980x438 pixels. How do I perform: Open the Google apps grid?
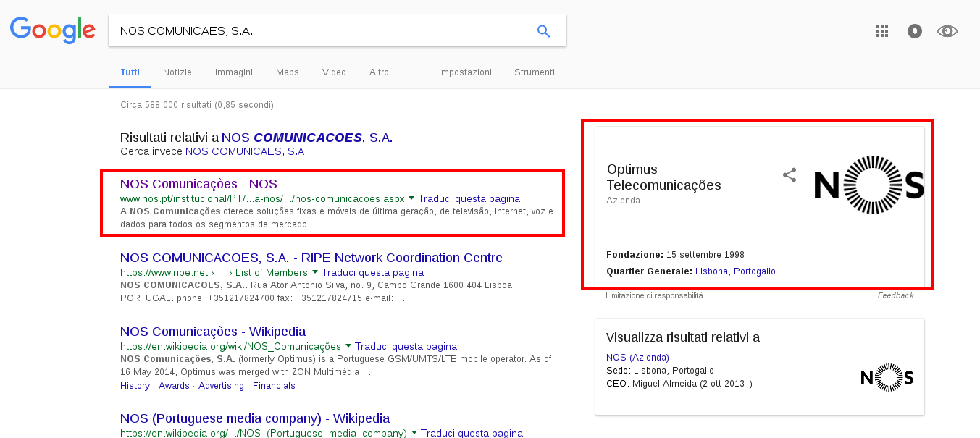point(881,31)
